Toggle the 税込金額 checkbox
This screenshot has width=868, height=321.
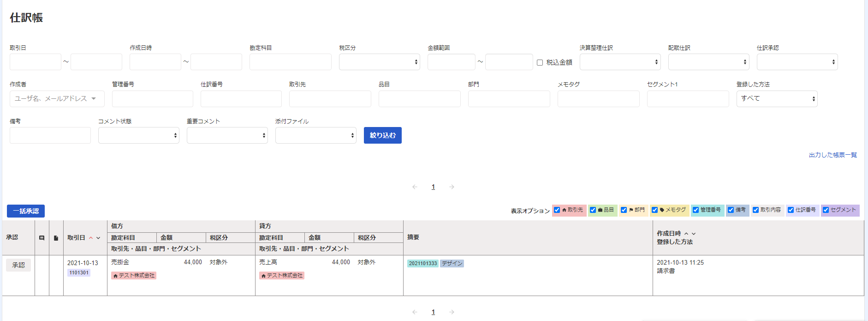pos(540,62)
